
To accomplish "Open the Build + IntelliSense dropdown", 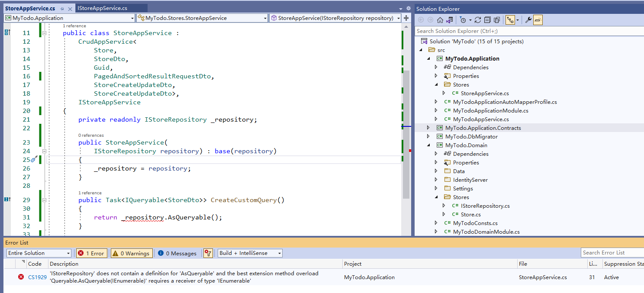I will pos(249,253).
